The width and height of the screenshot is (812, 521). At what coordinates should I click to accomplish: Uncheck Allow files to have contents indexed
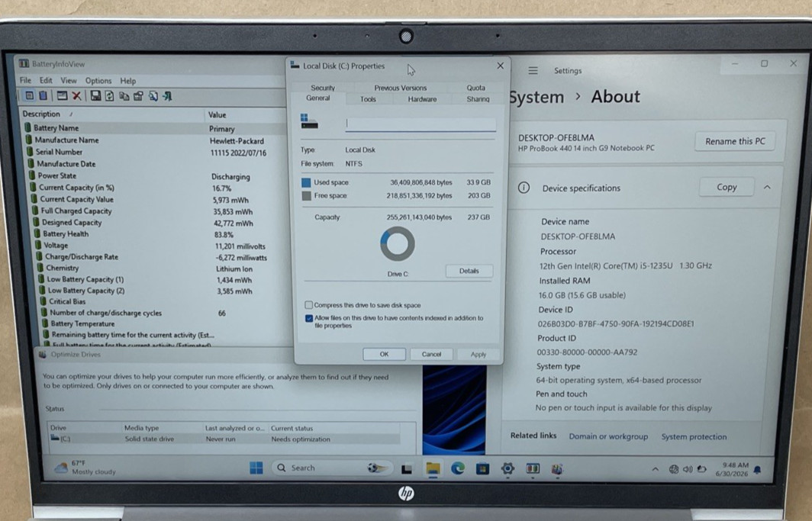pyautogui.click(x=309, y=318)
